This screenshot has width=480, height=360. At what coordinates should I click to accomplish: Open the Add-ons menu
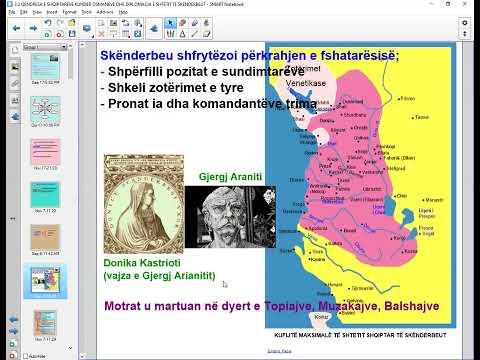tap(105, 12)
